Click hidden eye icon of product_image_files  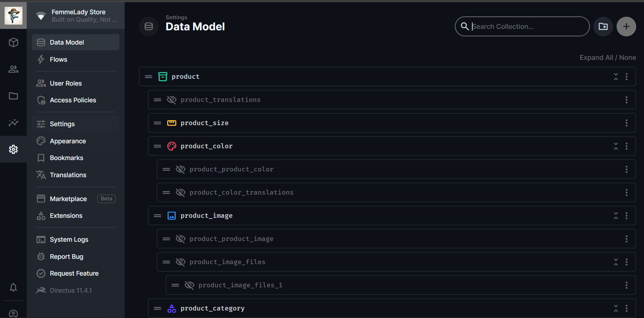(181, 262)
